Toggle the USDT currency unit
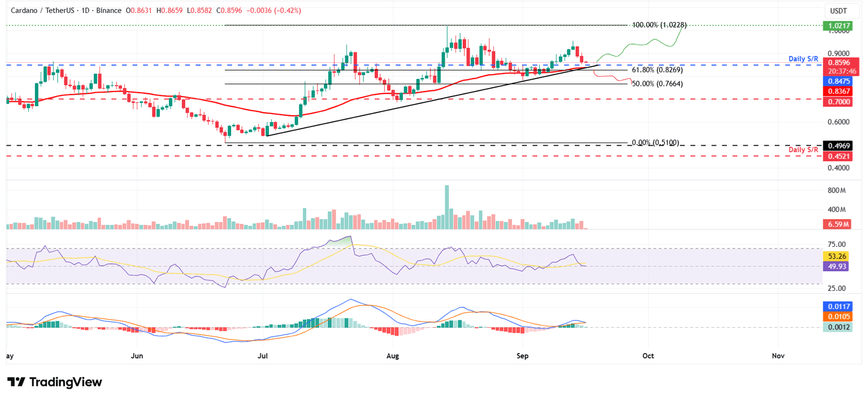The width and height of the screenshot is (868, 400). (x=839, y=10)
